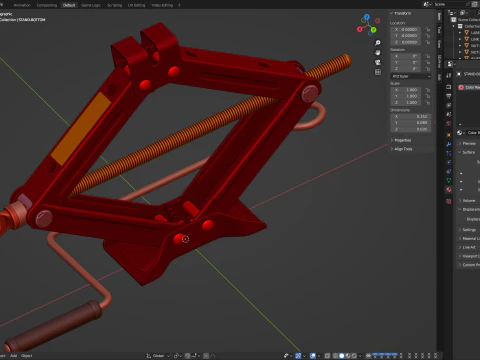
Task: Open the Object menu in viewport header
Action: pos(27,356)
